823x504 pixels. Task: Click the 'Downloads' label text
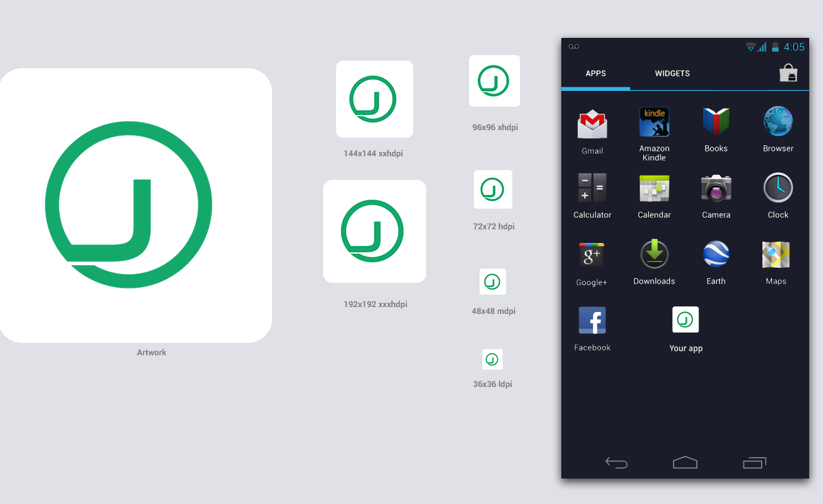click(654, 281)
